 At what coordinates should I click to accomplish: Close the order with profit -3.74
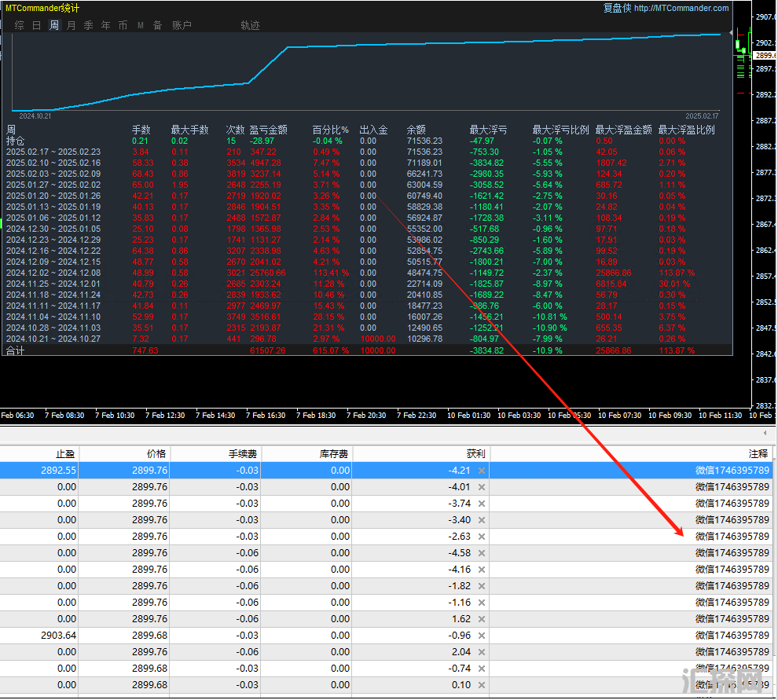[481, 504]
